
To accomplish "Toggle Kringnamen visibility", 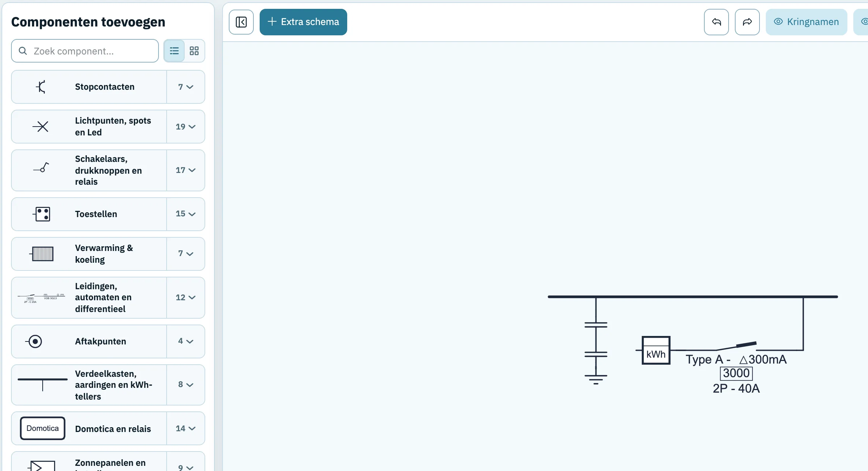I will tap(806, 22).
